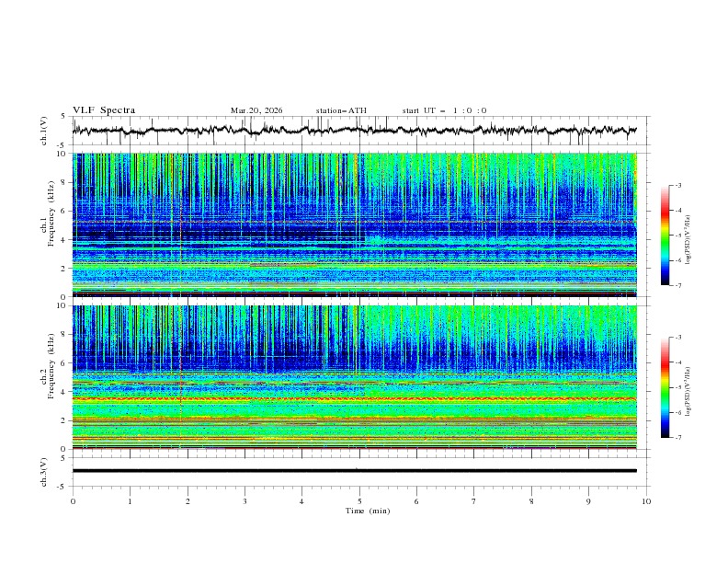
Task: Click the ch.1 spectrogram plot
Action: point(355,224)
